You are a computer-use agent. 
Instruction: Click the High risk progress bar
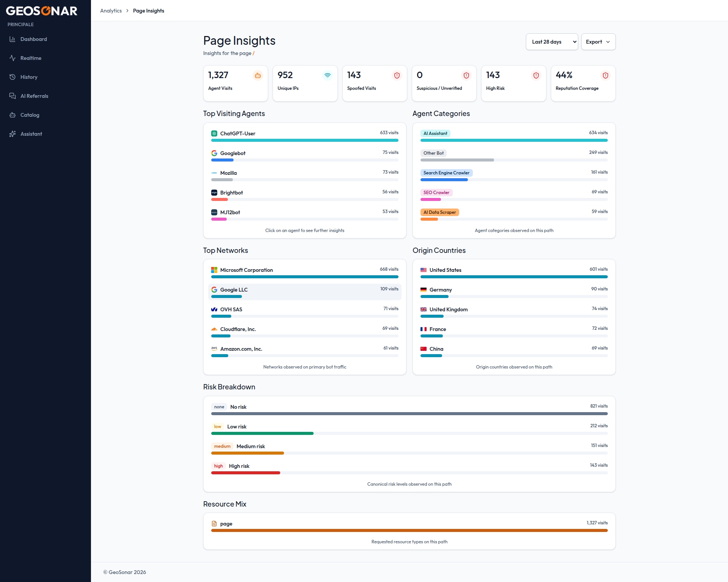(409, 473)
